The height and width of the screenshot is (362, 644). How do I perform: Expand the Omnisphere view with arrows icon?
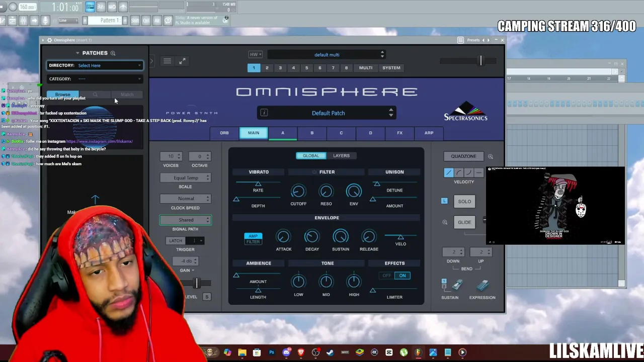click(x=182, y=61)
